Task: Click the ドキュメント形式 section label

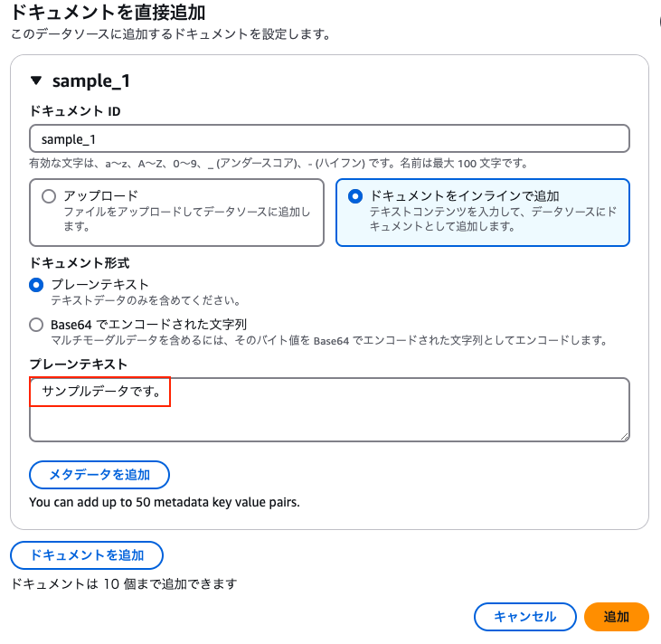Action: 80,263
